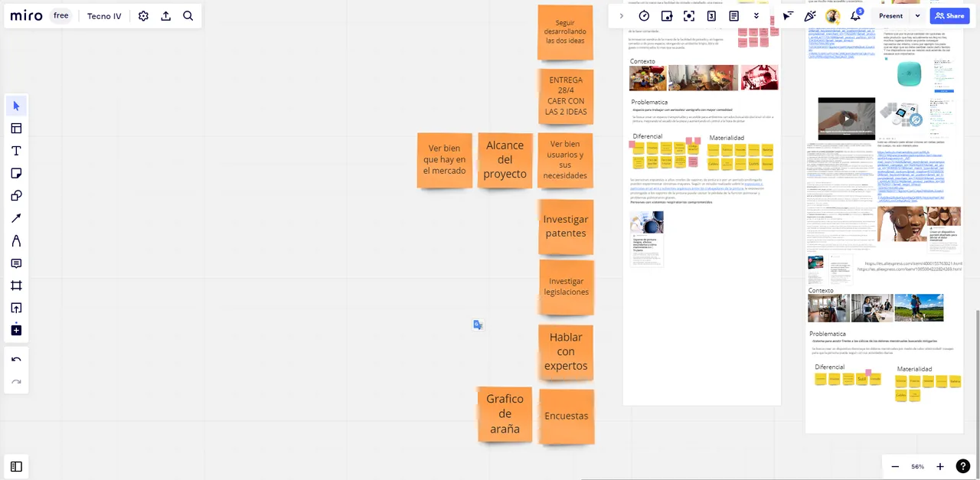Select 'Ver bien usuarios y sus necesidades' note
The image size is (980, 480).
point(565,160)
